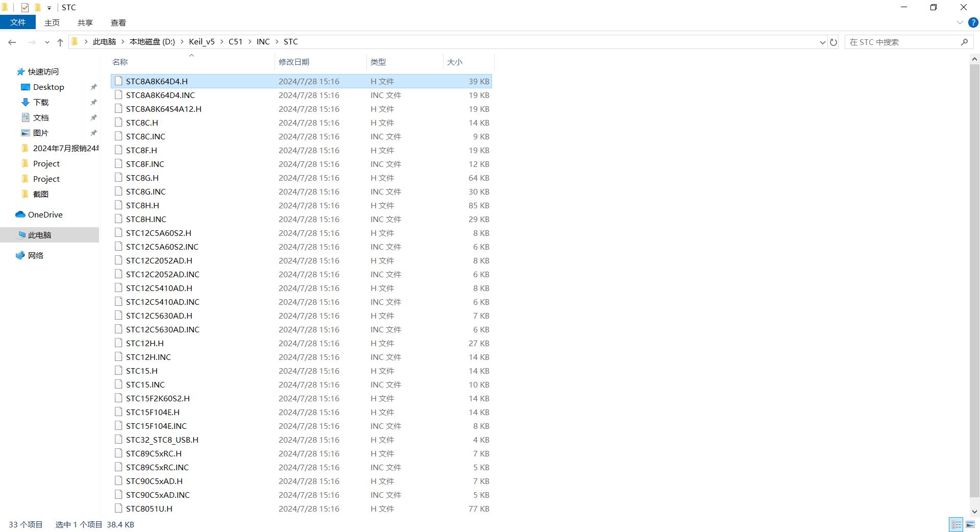Unpin Desktop using its pin icon

click(93, 87)
